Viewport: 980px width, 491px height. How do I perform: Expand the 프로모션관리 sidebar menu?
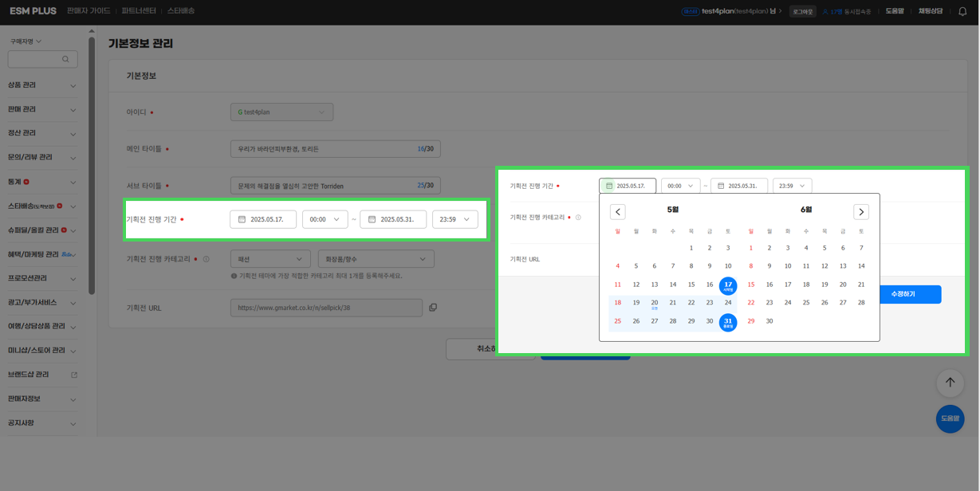42,278
